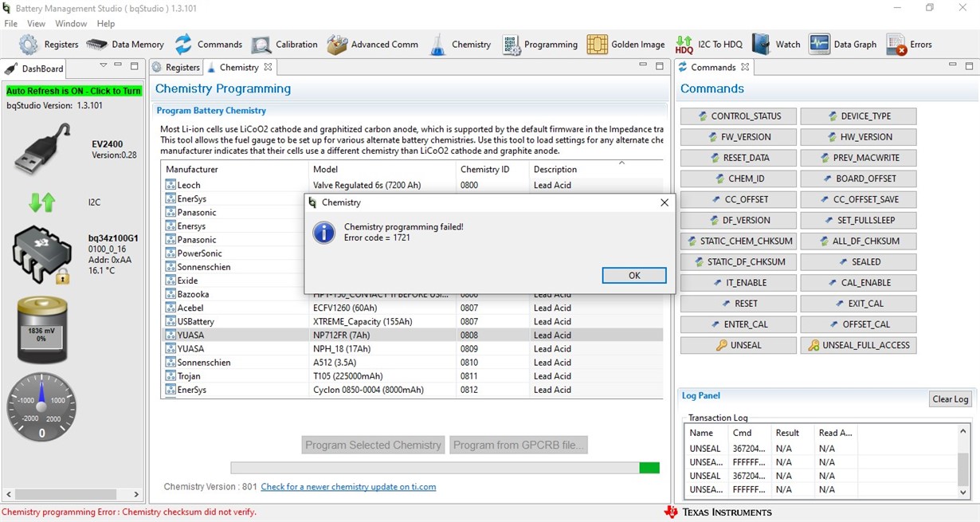Open the Watch tool
Image resolution: width=980 pixels, height=522 pixels.
[776, 45]
